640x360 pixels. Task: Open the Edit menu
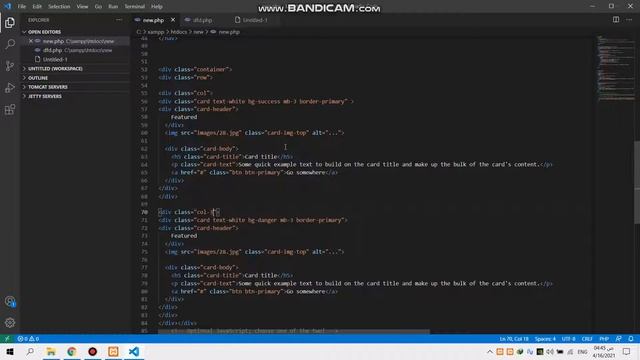37,7
